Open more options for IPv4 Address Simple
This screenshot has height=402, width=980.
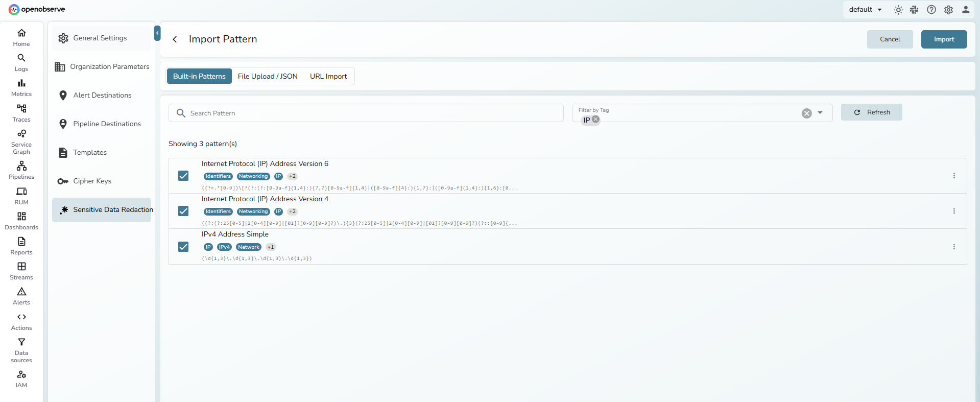[954, 247]
